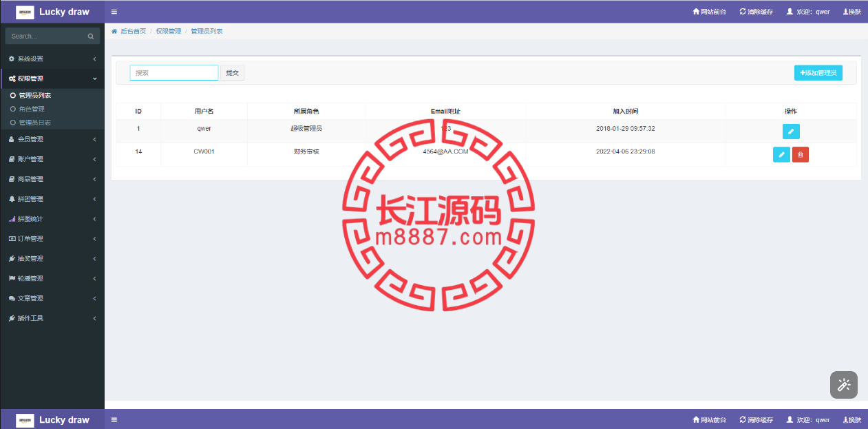Click role cell 超级管理员

(306, 129)
